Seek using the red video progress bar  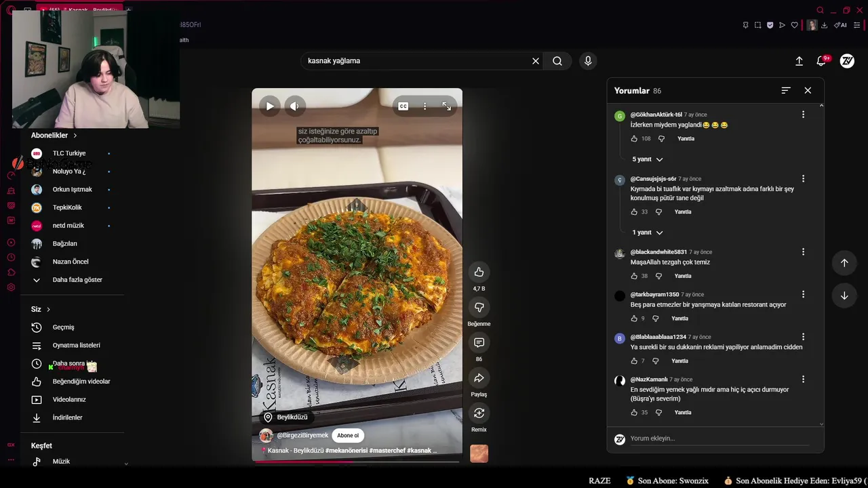357,462
